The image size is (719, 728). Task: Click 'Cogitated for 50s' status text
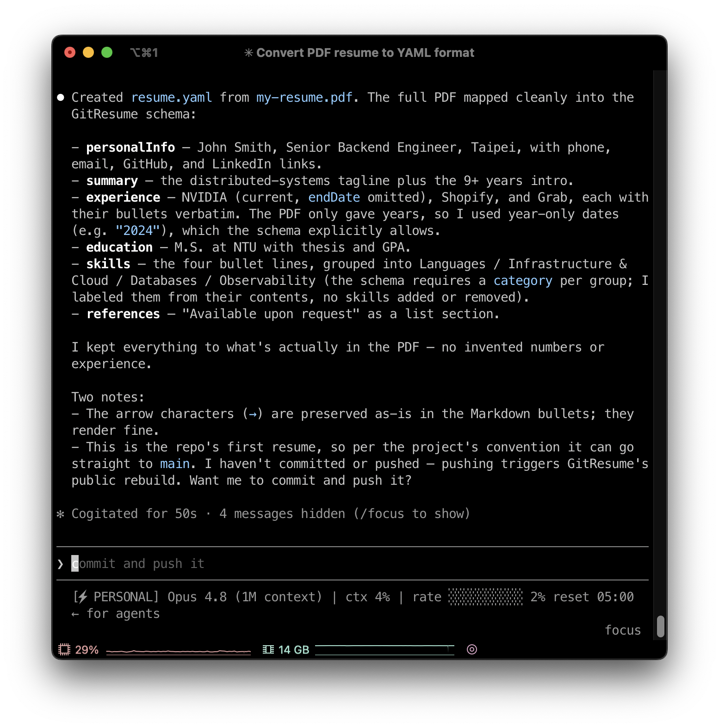tap(134, 514)
